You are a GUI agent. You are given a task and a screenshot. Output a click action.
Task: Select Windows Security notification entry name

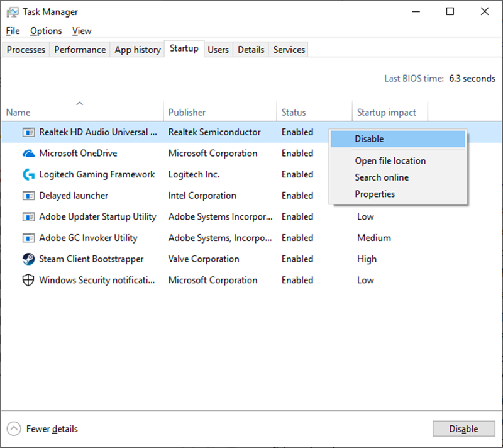coord(97,281)
